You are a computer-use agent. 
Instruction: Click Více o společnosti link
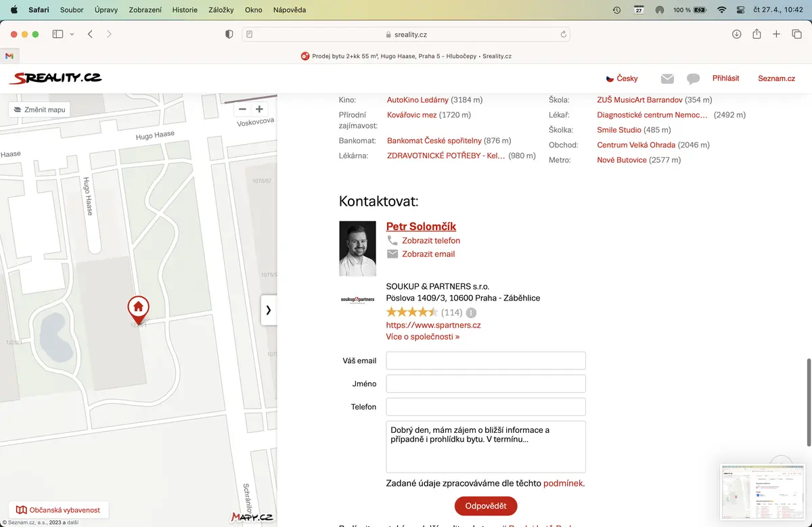point(423,336)
